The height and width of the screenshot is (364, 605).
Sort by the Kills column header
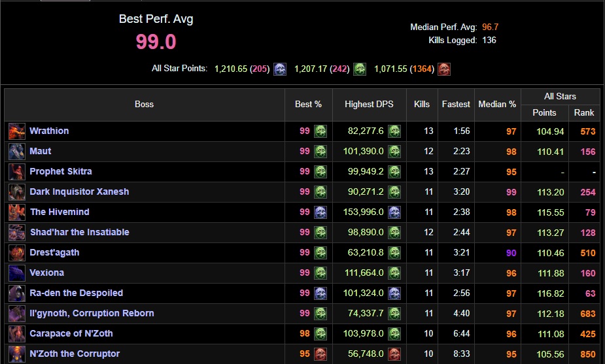pos(422,105)
